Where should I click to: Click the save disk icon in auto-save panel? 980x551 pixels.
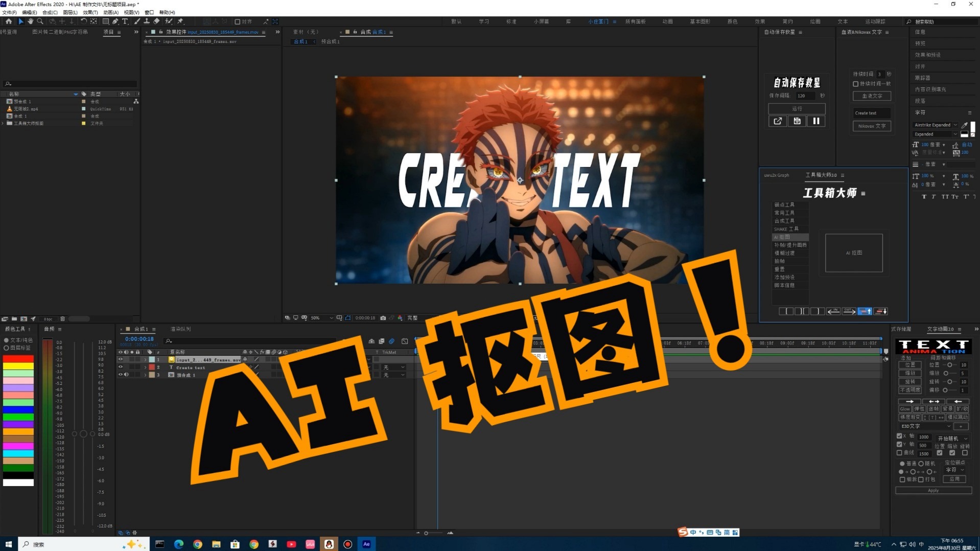pyautogui.click(x=797, y=121)
